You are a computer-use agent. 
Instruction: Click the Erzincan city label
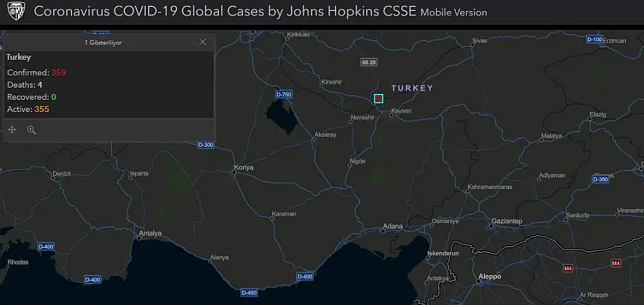(614, 41)
